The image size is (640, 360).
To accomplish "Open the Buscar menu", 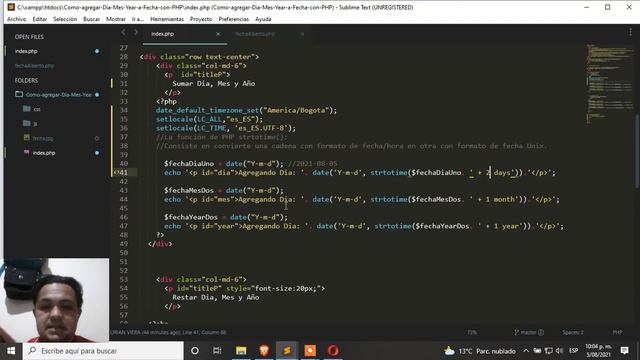I will (x=91, y=19).
